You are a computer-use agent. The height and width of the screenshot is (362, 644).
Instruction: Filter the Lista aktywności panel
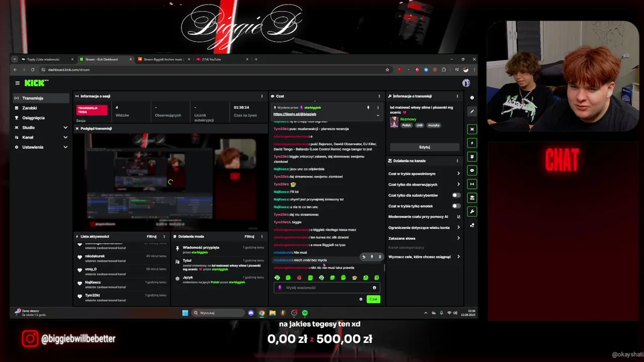point(151,236)
